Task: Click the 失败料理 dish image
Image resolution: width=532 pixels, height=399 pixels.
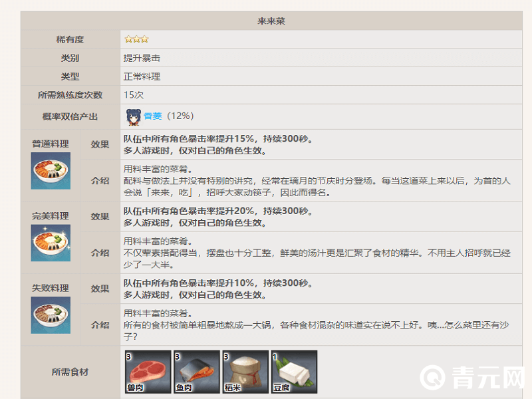Action: pyautogui.click(x=51, y=315)
